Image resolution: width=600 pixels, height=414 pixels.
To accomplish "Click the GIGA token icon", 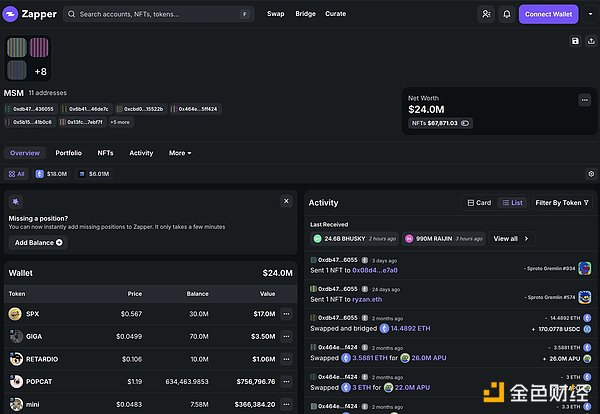I will [16, 336].
